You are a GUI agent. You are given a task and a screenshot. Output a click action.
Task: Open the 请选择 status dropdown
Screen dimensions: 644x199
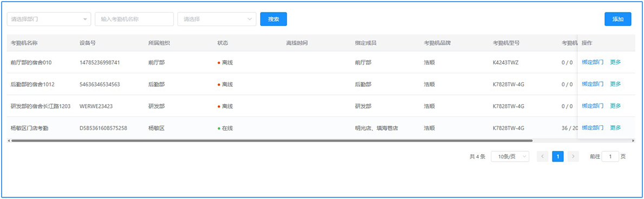(x=217, y=19)
